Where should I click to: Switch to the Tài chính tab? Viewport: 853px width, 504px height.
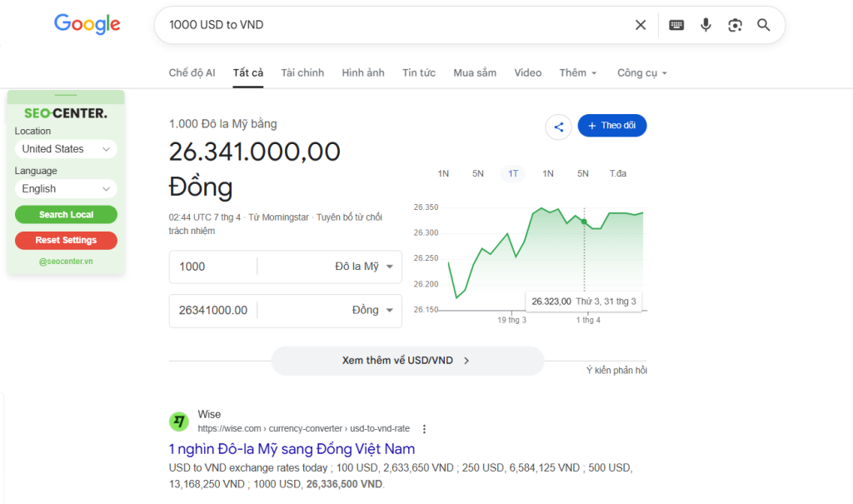302,72
